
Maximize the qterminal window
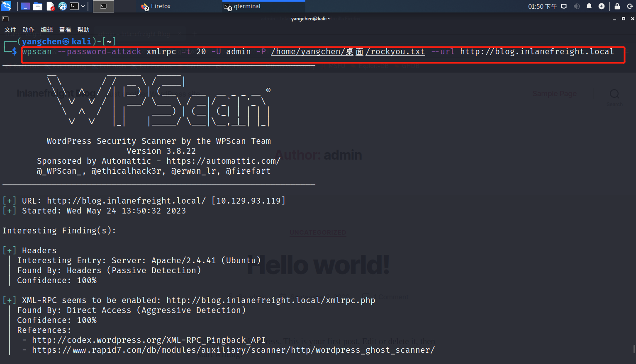tap(624, 19)
